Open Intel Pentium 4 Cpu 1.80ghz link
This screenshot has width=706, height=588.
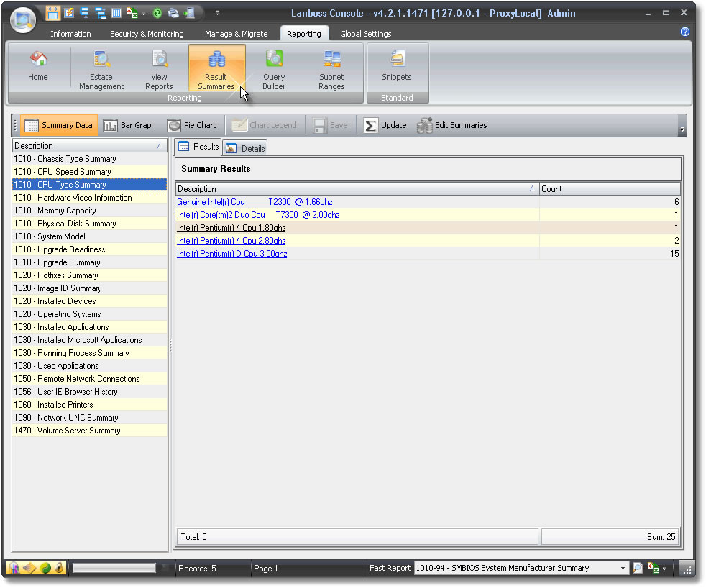(x=231, y=229)
